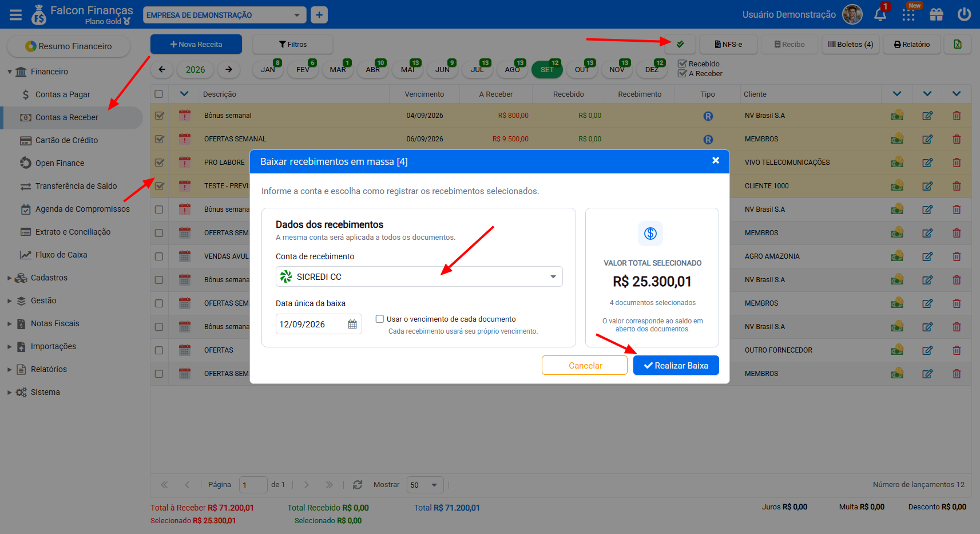Screen dimensions: 980x534
Task: Edit the OFERTAS SEMANAL 06/09 entry
Action: 927,139
